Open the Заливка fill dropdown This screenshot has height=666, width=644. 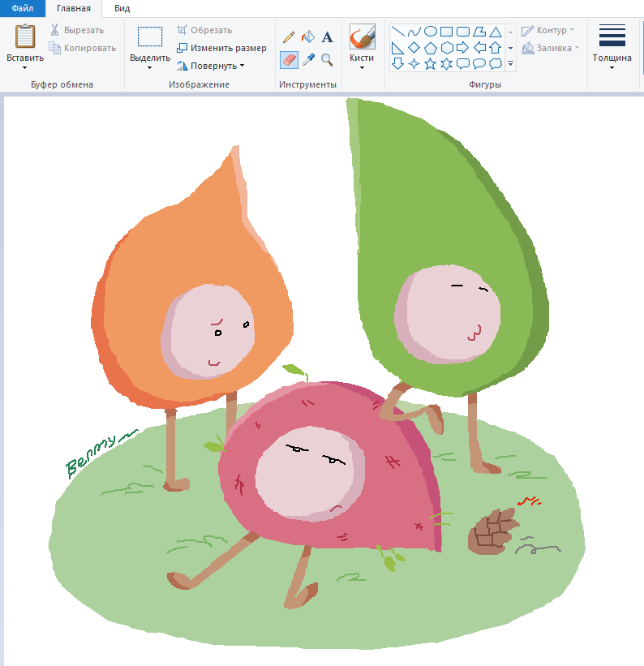pos(551,48)
